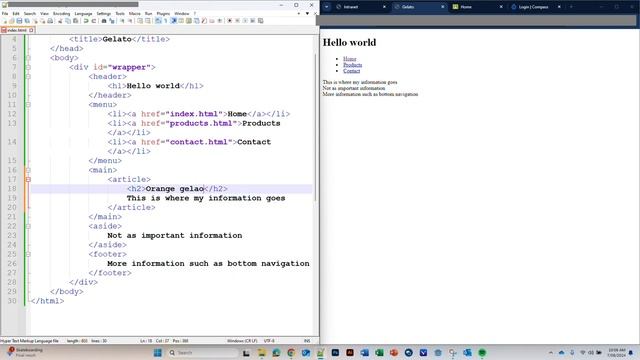Image resolution: width=640 pixels, height=360 pixels.
Task: Undo last edit with toolbar icon
Action: (86, 21)
